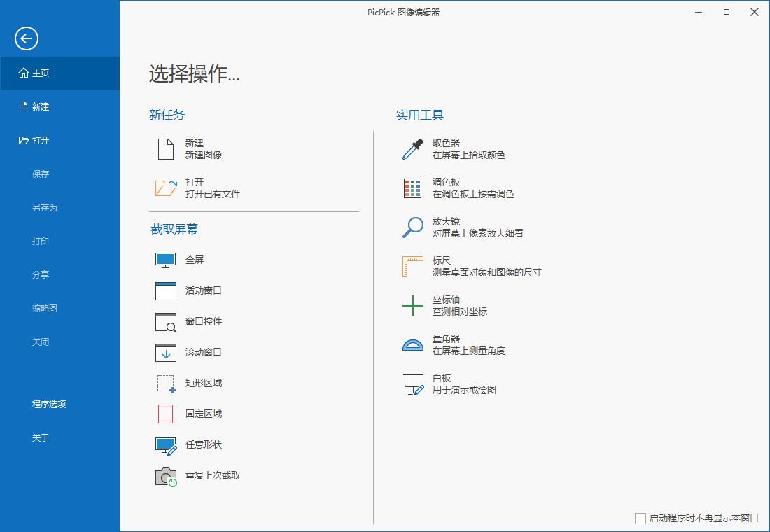Click the 窗口控件 magnifier window icon
Image resolution: width=770 pixels, height=532 pixels.
(165, 322)
